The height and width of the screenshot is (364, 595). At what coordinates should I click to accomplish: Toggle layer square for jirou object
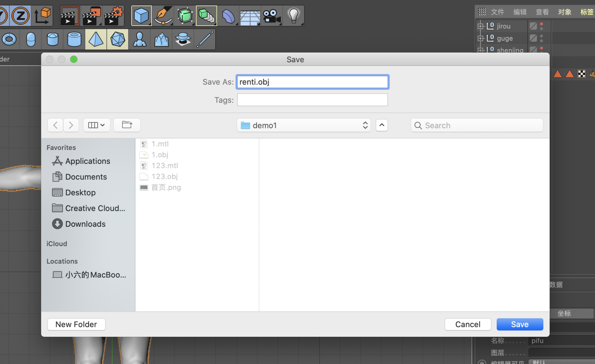tap(533, 26)
